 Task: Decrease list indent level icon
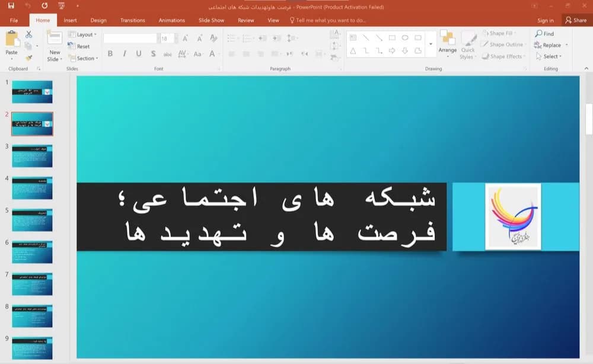tap(262, 38)
